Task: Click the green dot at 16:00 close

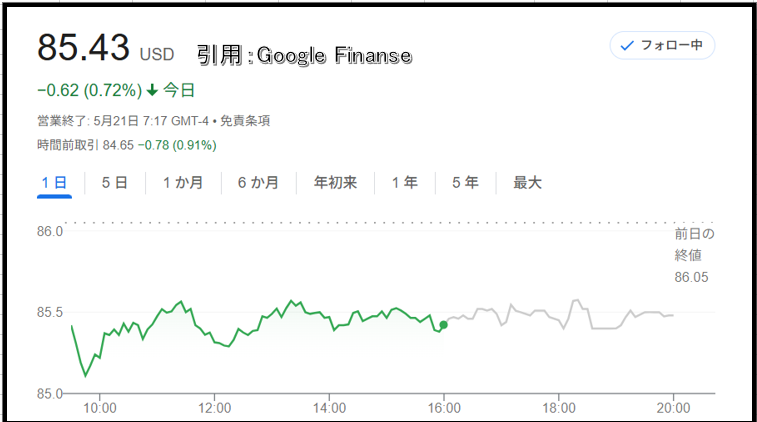Action: click(x=443, y=325)
